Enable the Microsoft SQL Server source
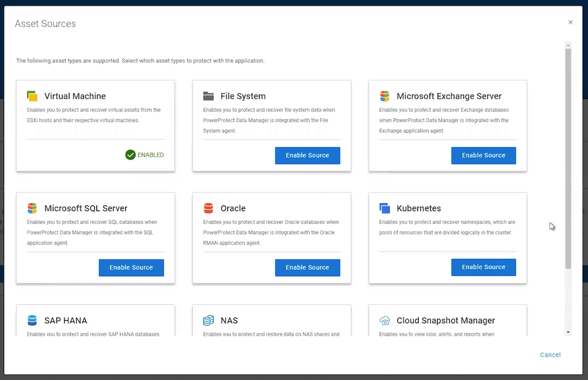This screenshot has height=380, width=588. [x=131, y=267]
